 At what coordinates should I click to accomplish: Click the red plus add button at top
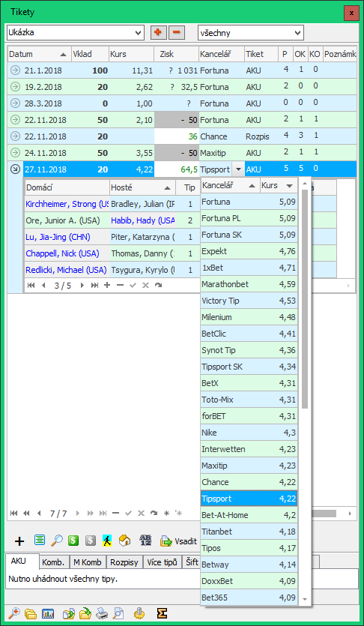pyautogui.click(x=158, y=33)
